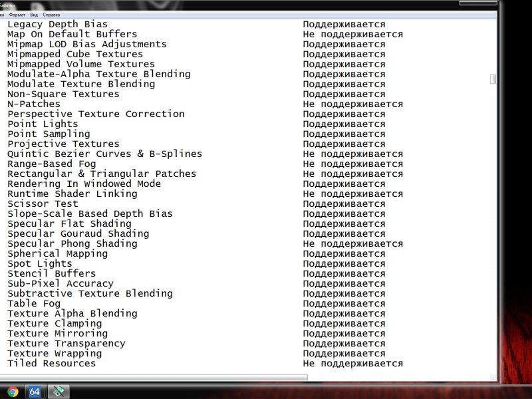Click the Scissor Test text line
Image resolution: width=532 pixels, height=399 pixels.
point(43,204)
